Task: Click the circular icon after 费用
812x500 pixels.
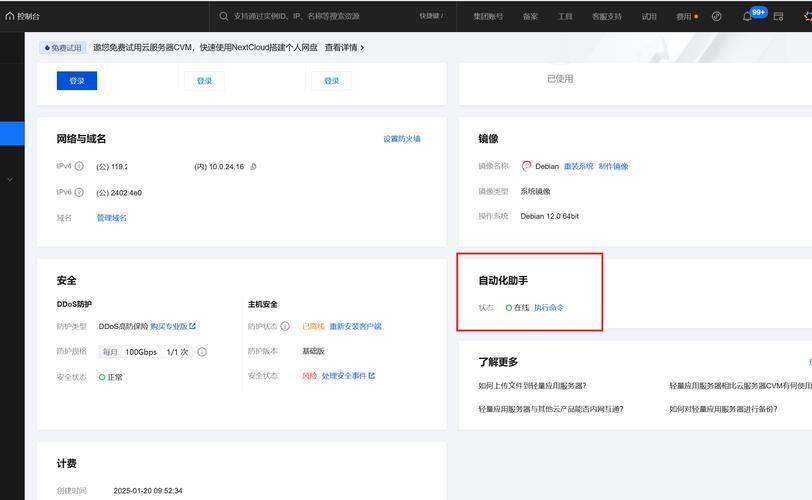Action: coord(716,16)
